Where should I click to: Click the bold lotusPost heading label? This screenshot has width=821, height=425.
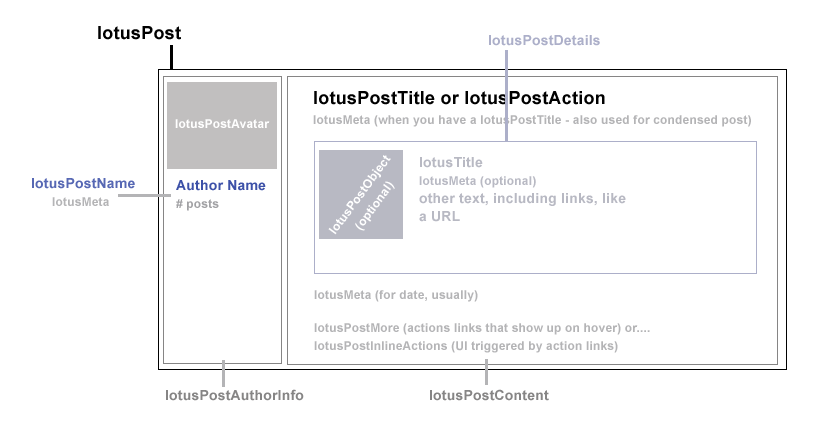coord(139,33)
